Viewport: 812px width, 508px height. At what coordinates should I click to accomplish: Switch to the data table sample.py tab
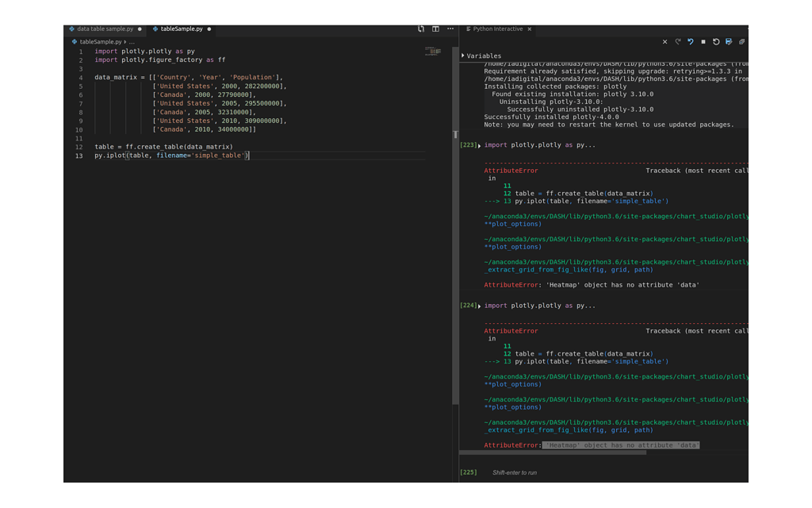click(105, 29)
